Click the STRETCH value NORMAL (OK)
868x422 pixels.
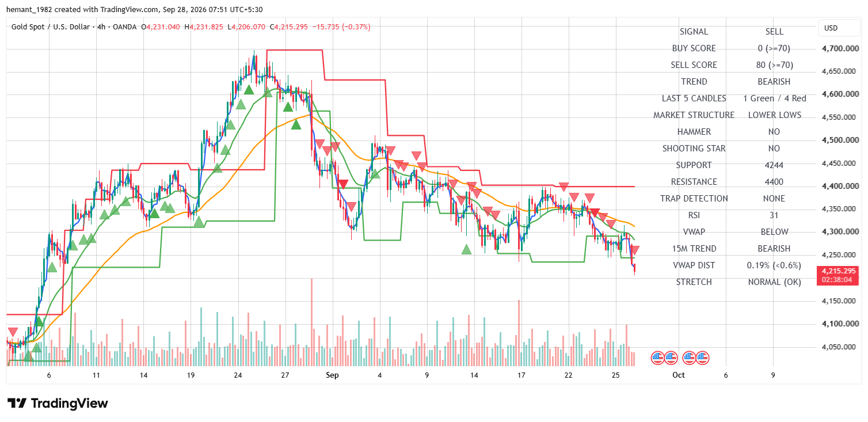(774, 282)
